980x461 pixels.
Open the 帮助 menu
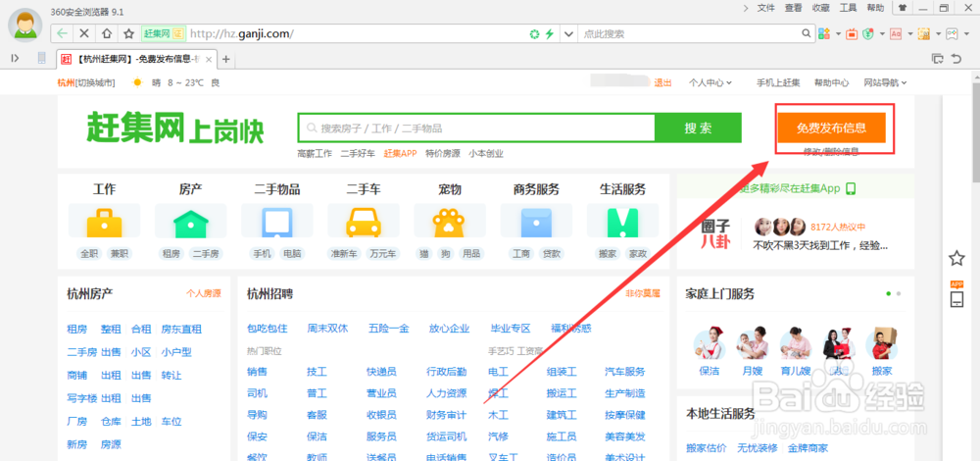click(x=875, y=8)
